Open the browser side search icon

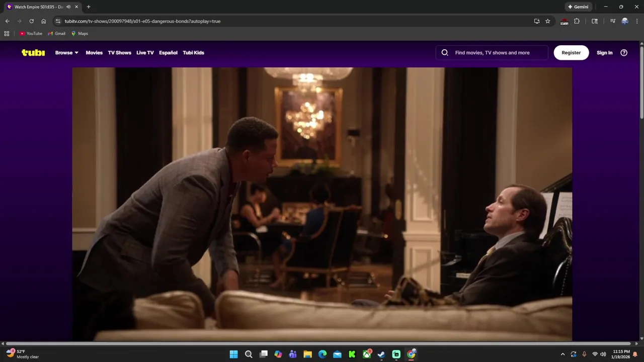point(595,21)
